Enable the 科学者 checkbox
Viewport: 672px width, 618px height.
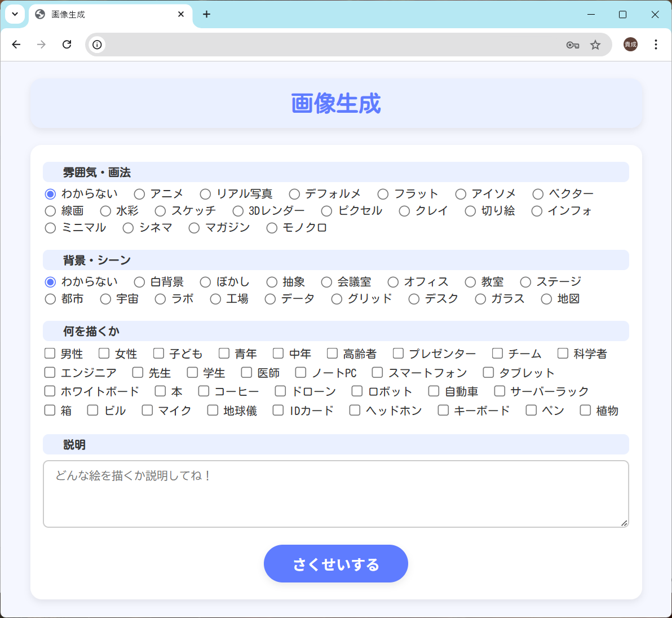pyautogui.click(x=563, y=354)
